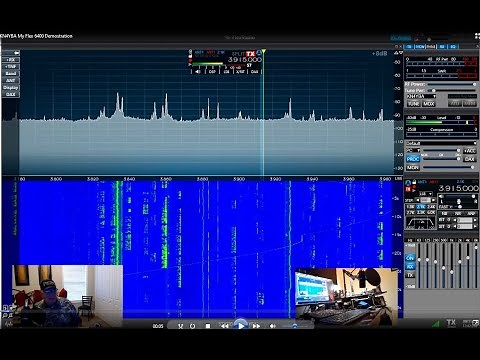This screenshot has width=480, height=360.
Task: Select the 1.8K filter preset
Action: [x=410, y=207]
